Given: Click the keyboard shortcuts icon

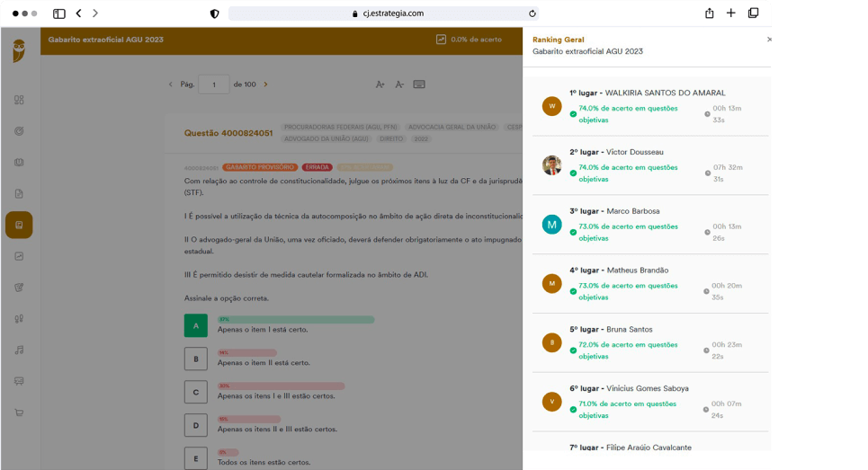Looking at the screenshot, I should 419,84.
